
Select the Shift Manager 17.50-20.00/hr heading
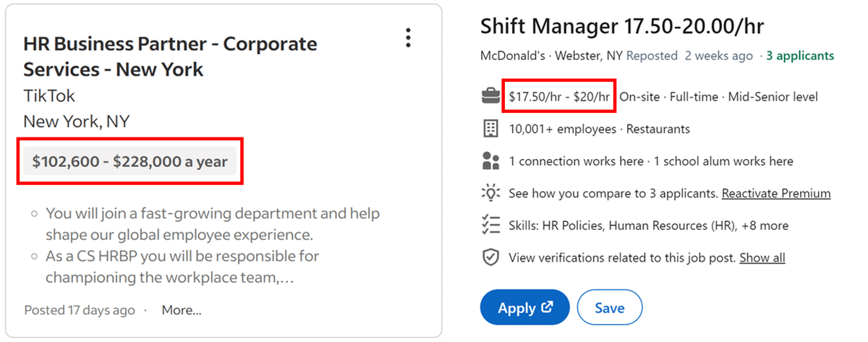tap(623, 27)
